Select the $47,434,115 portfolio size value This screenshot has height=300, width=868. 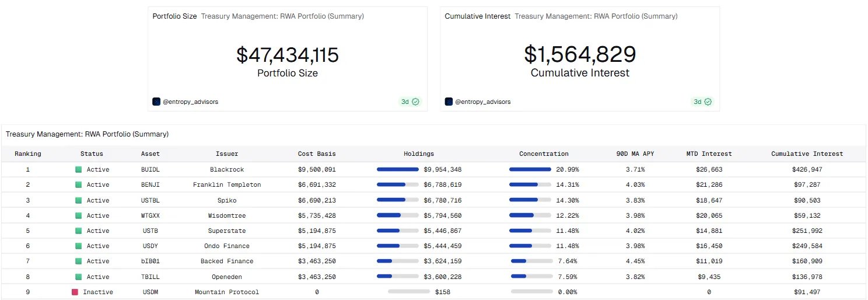288,55
